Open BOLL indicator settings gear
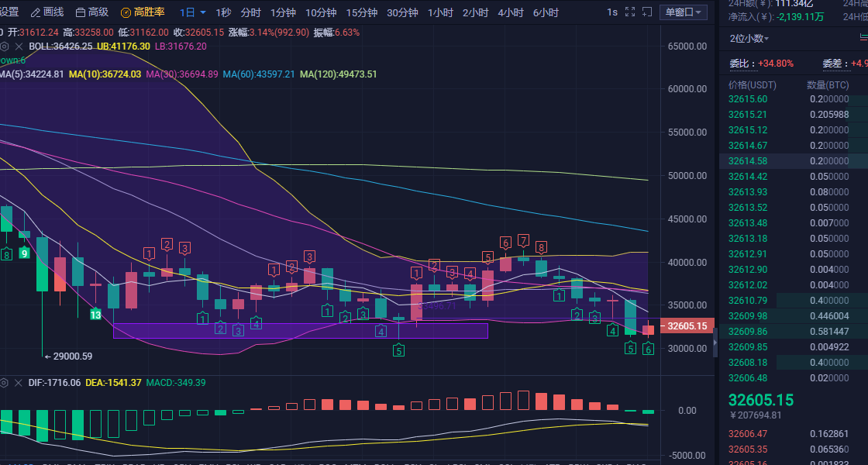 tap(4, 46)
